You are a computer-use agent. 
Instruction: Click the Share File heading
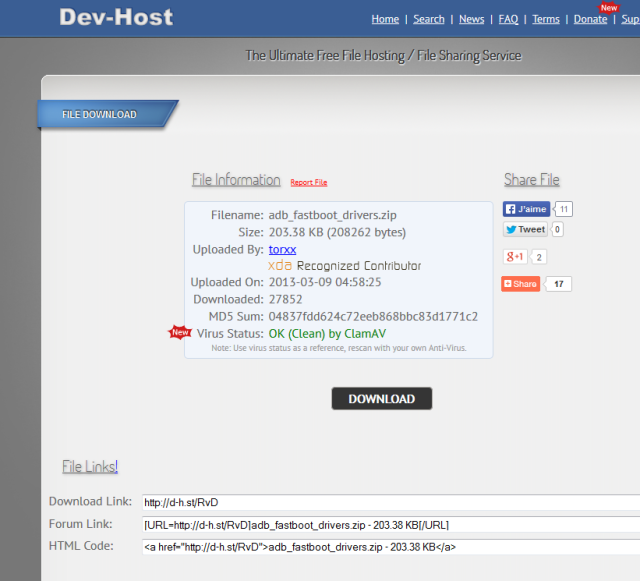(531, 180)
